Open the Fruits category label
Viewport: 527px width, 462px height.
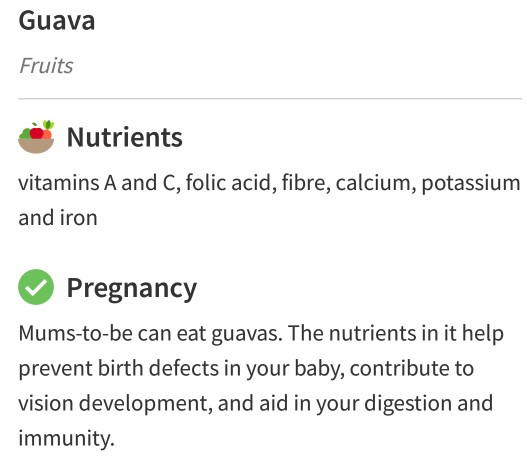(46, 66)
